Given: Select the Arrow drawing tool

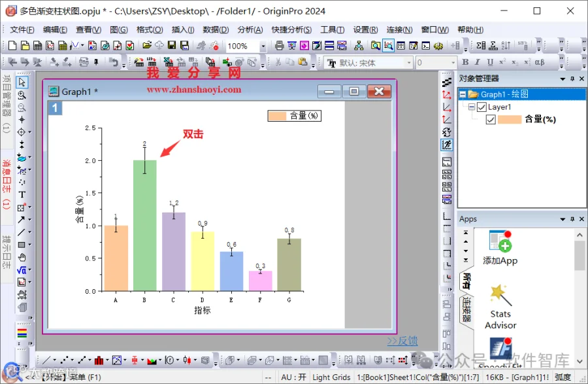Looking at the screenshot, I should coord(22,219).
